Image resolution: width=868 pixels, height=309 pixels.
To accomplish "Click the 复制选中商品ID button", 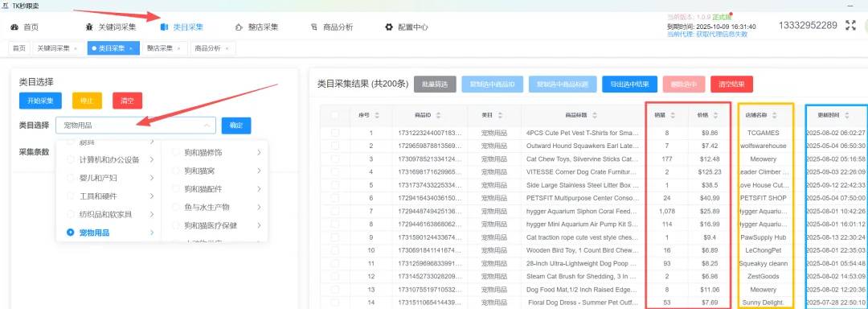I will click(x=492, y=84).
